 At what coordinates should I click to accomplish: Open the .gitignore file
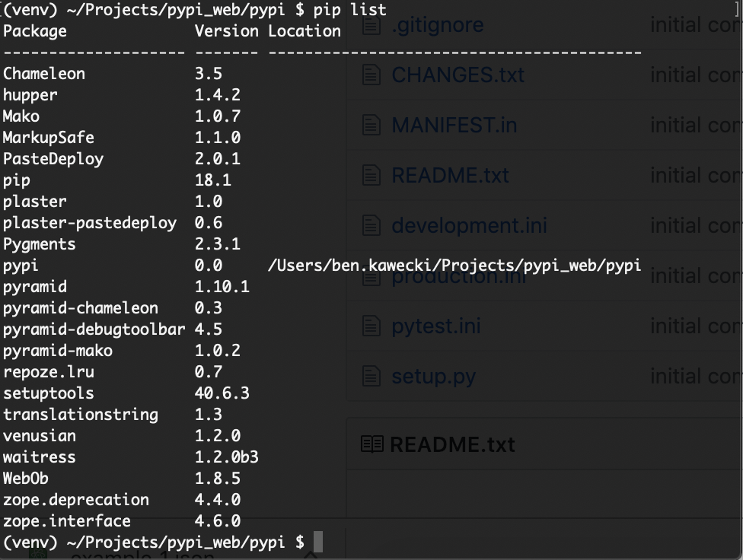tap(438, 24)
